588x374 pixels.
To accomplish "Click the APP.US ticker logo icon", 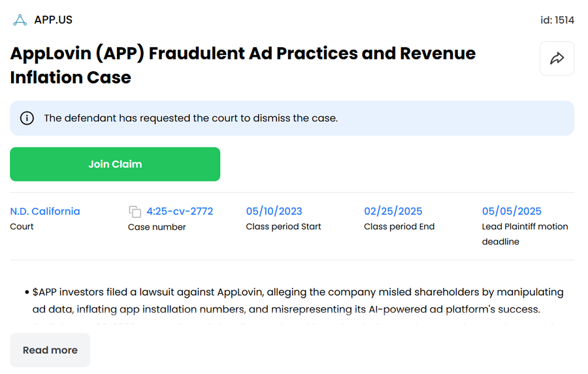I will point(20,20).
